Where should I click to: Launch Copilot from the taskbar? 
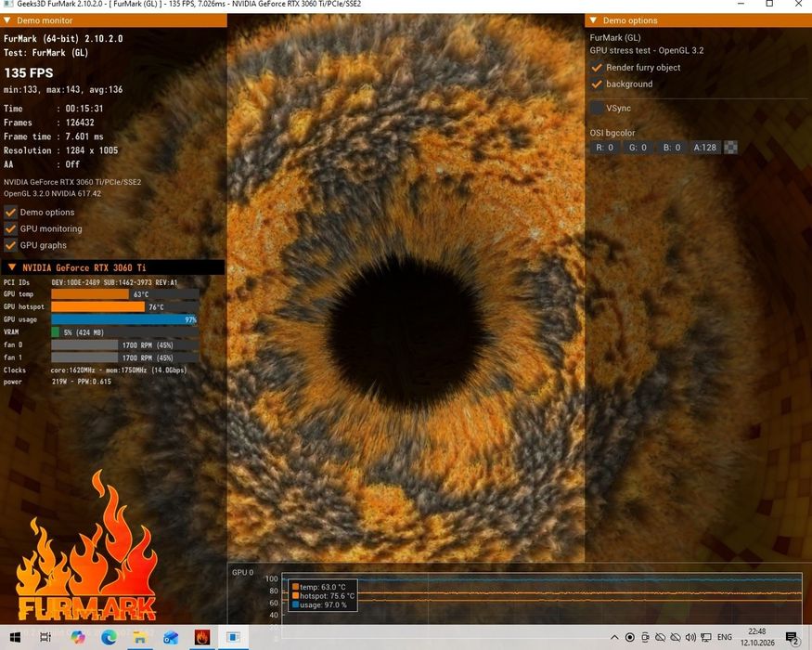tap(78, 637)
